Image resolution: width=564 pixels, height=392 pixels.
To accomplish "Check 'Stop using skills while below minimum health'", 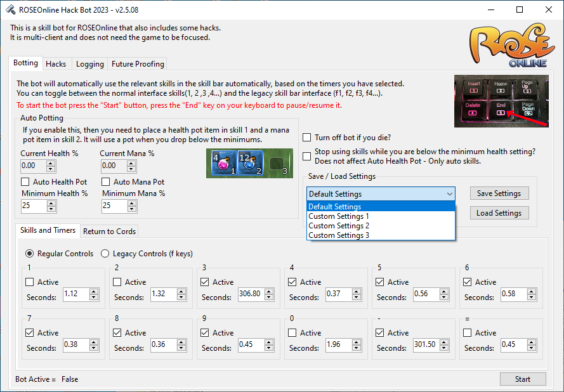I will pyautogui.click(x=307, y=156).
